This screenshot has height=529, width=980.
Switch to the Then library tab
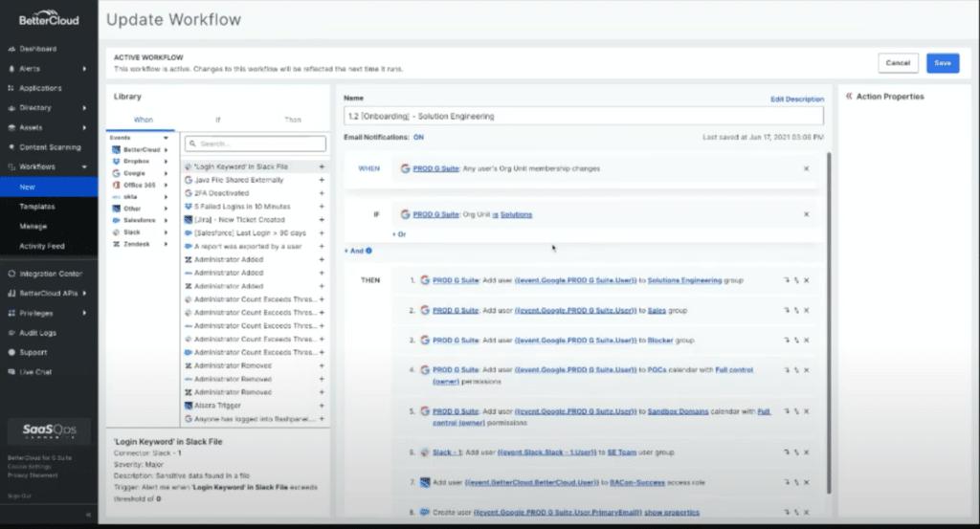point(293,120)
